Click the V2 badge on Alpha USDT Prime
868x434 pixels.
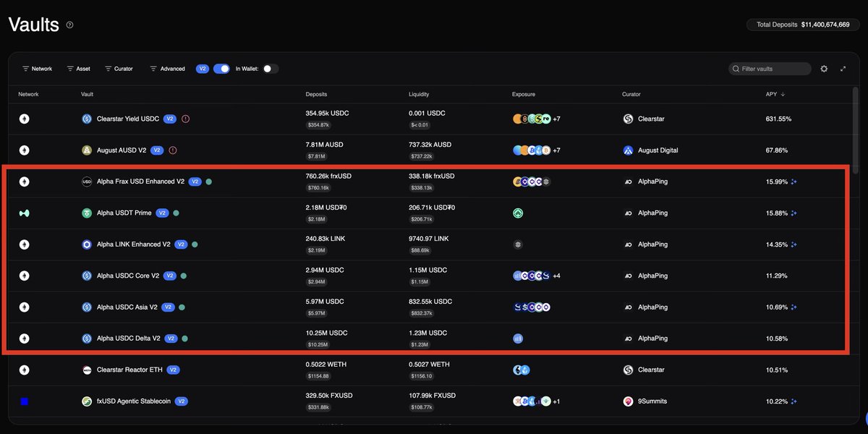pyautogui.click(x=163, y=213)
